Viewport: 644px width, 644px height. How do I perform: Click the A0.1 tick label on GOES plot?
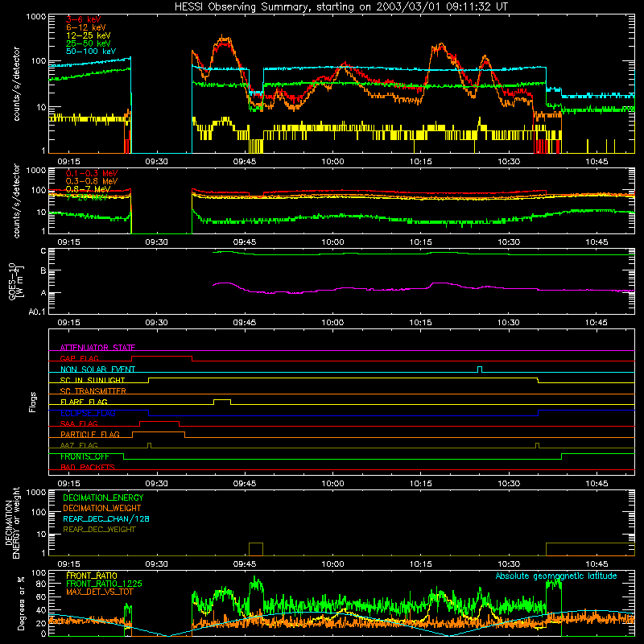pyautogui.click(x=36, y=312)
